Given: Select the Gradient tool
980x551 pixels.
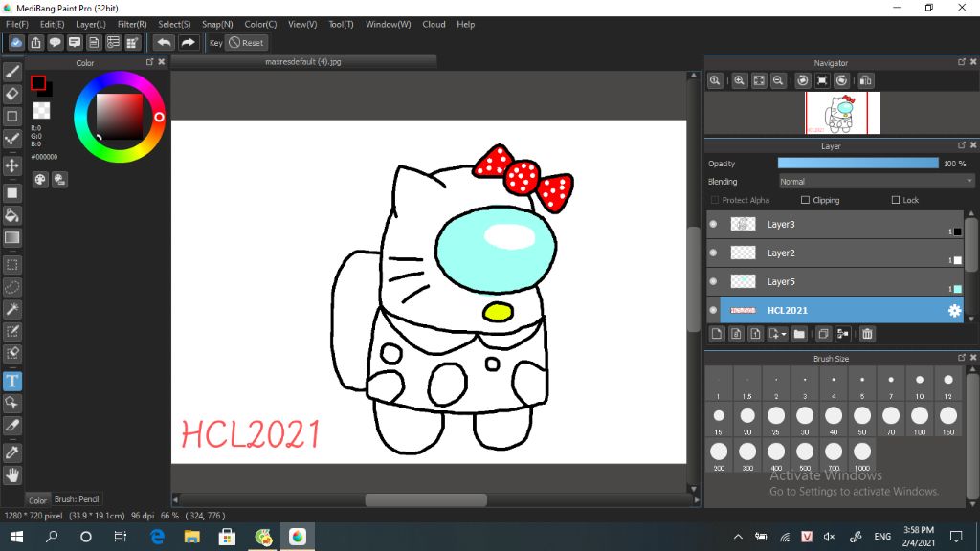Looking at the screenshot, I should click(x=11, y=237).
